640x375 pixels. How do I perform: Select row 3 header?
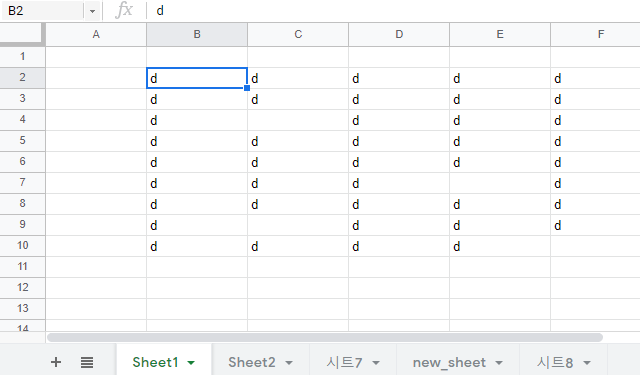click(22, 98)
